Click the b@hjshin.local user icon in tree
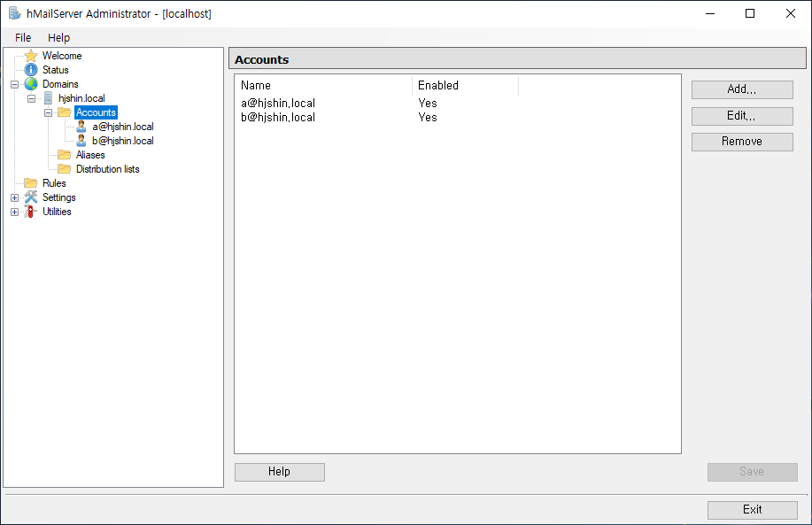The height and width of the screenshot is (525, 812). pos(81,140)
